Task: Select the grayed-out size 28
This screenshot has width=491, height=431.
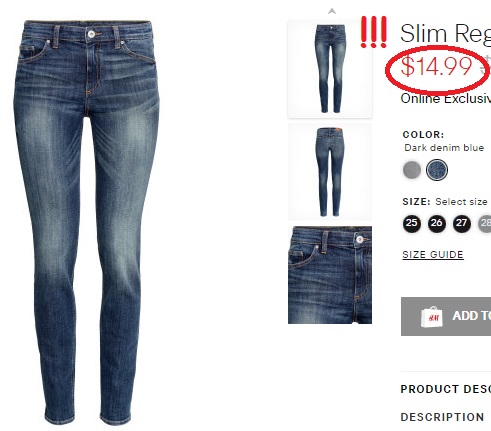Action: coord(485,223)
